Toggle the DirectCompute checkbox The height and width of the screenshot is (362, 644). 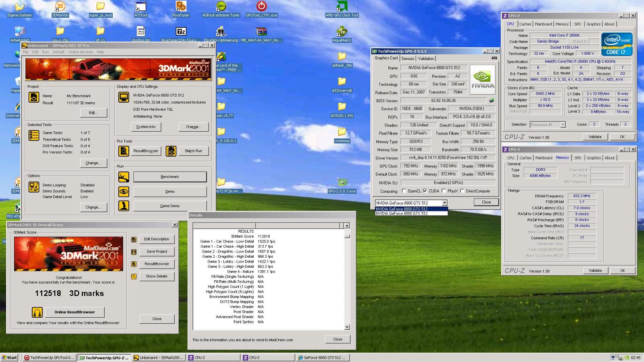coord(462,191)
